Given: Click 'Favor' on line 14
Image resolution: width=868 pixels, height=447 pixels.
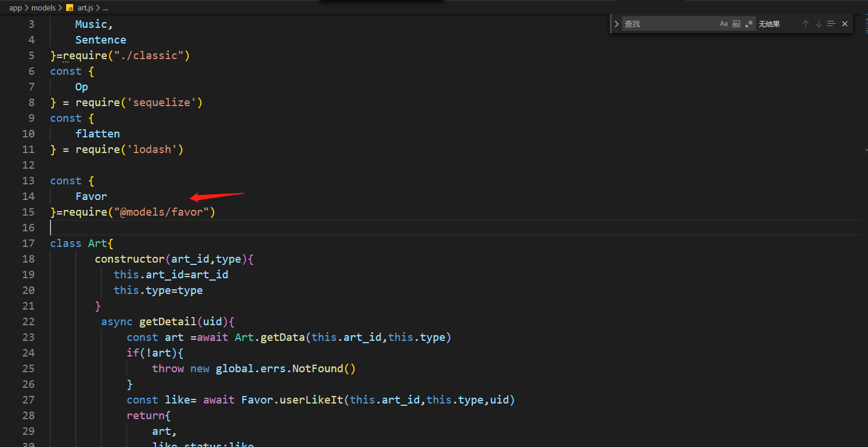Looking at the screenshot, I should (91, 196).
